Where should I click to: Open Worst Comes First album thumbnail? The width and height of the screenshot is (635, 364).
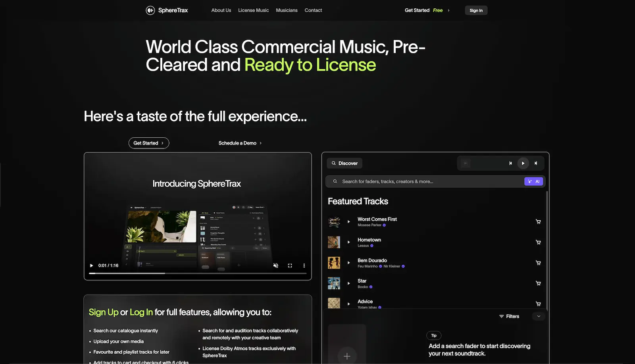(334, 221)
